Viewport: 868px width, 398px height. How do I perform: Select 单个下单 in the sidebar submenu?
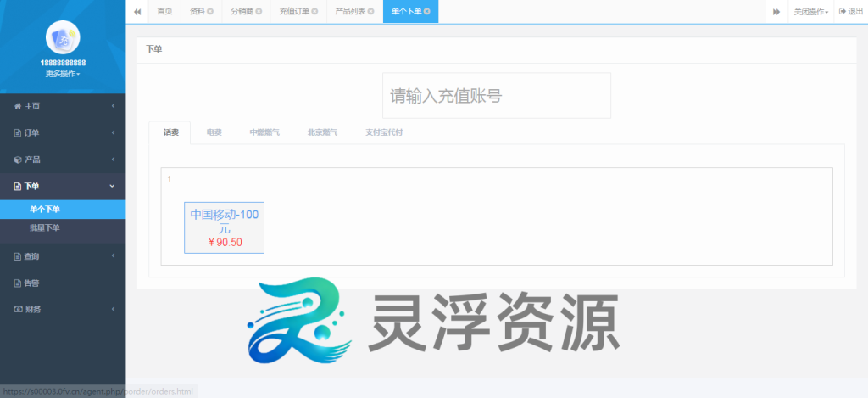click(x=63, y=209)
